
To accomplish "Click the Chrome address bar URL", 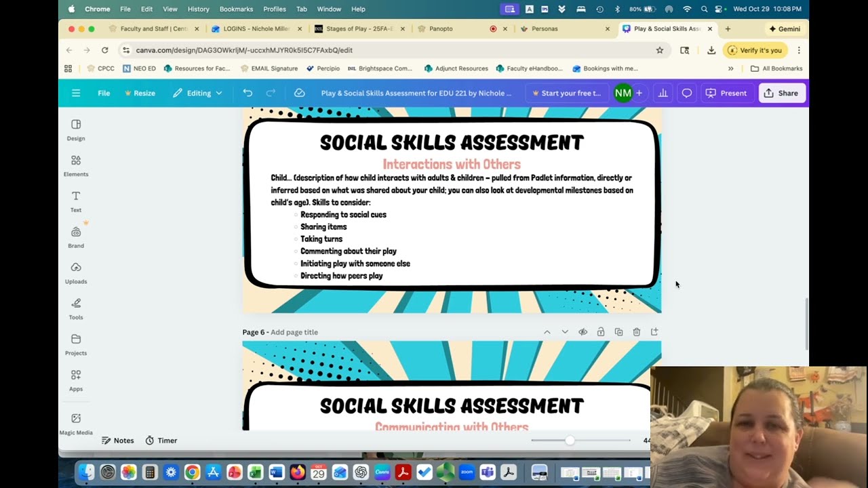I will pyautogui.click(x=244, y=50).
